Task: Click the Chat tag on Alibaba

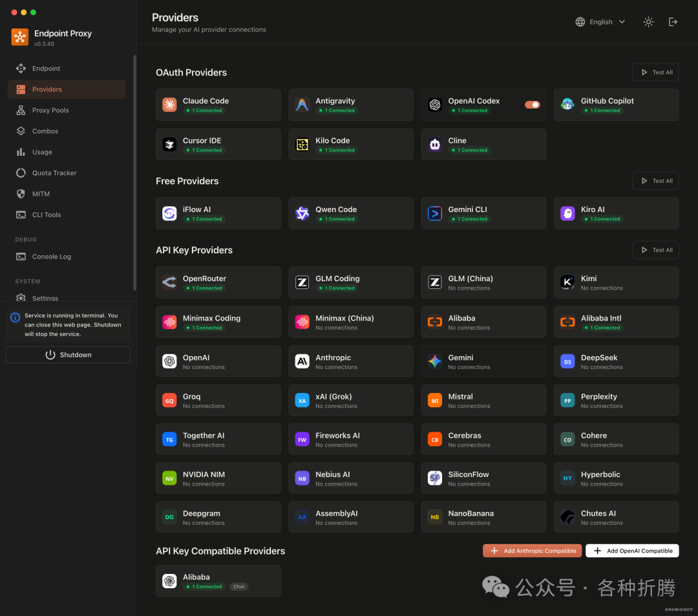Action: click(238, 587)
